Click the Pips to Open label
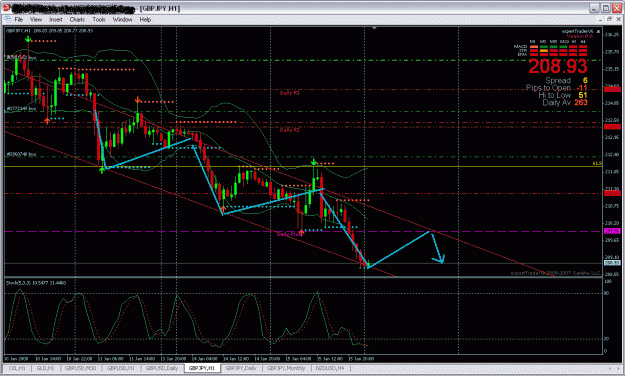625x376 pixels. (548, 88)
